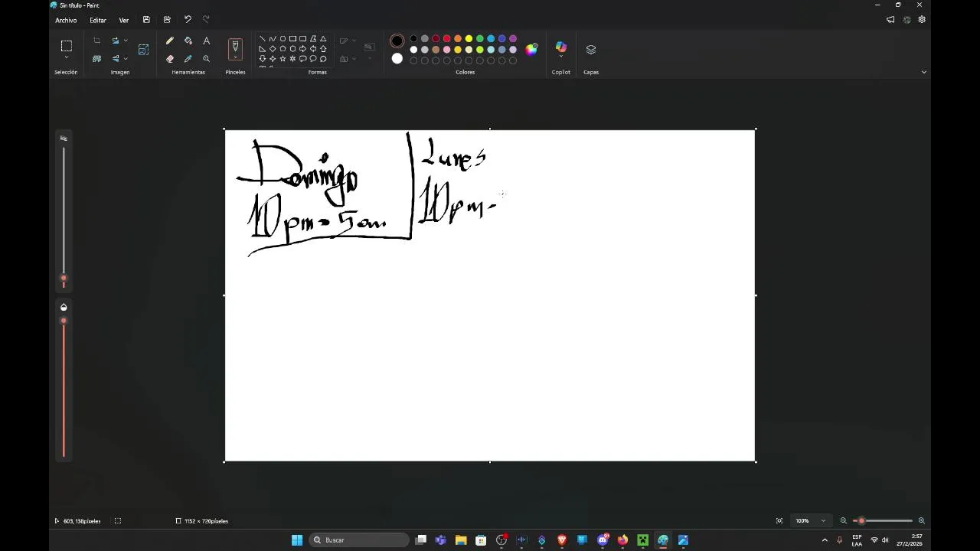980x551 pixels.
Task: Expand the Selection tool dropdown
Action: tap(67, 58)
